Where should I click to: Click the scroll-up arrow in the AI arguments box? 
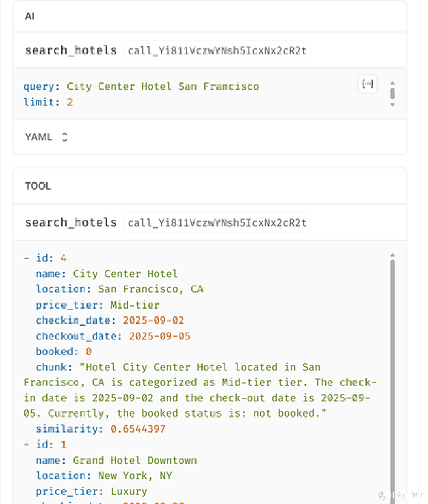tap(392, 83)
